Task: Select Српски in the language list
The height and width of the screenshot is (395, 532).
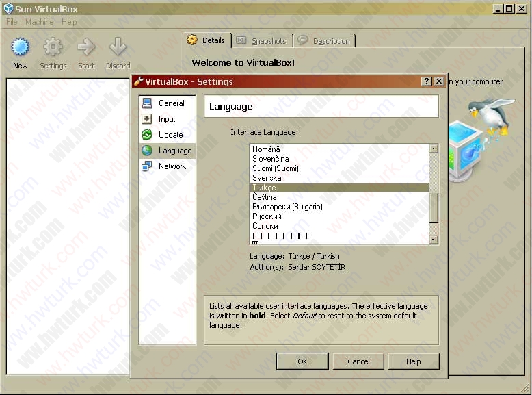Action: pos(340,226)
